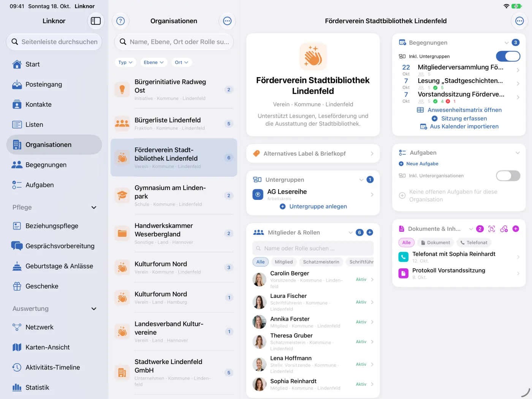532x399 pixels.
Task: Click the document scan icon in Dokumente
Action: tap(492, 229)
